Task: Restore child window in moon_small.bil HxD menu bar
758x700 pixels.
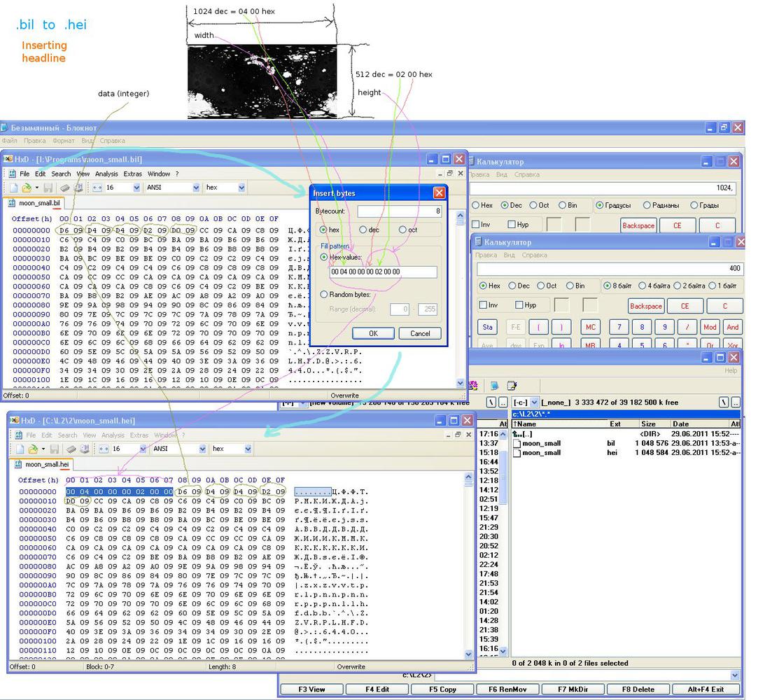Action: [449, 173]
